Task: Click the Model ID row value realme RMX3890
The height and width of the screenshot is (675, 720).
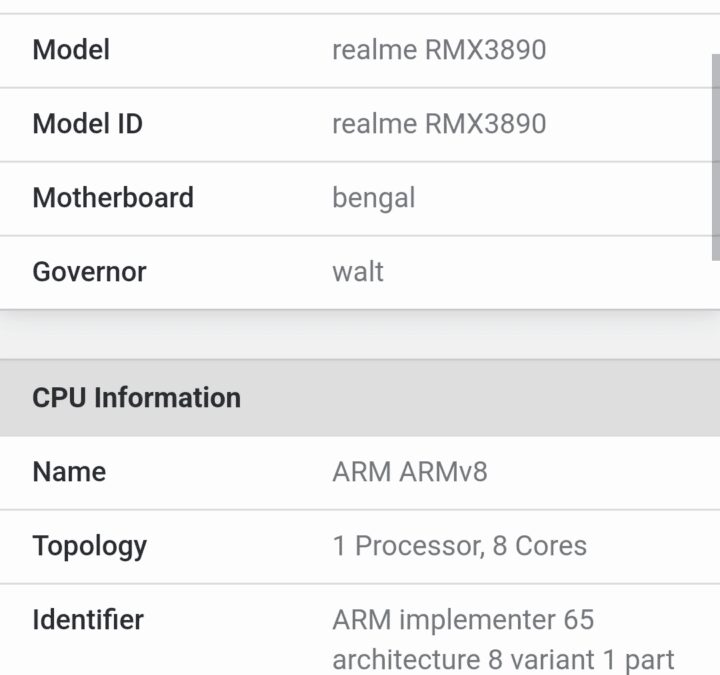Action: [439, 124]
